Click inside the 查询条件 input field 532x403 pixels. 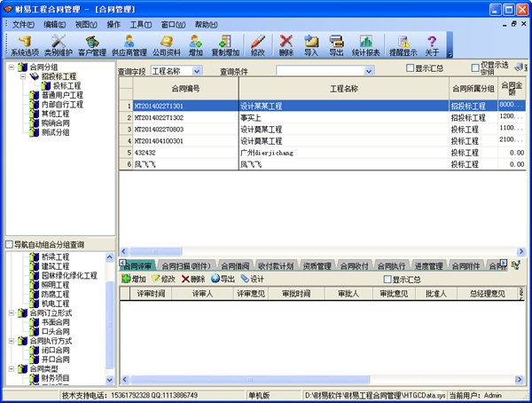pyautogui.click(x=320, y=71)
